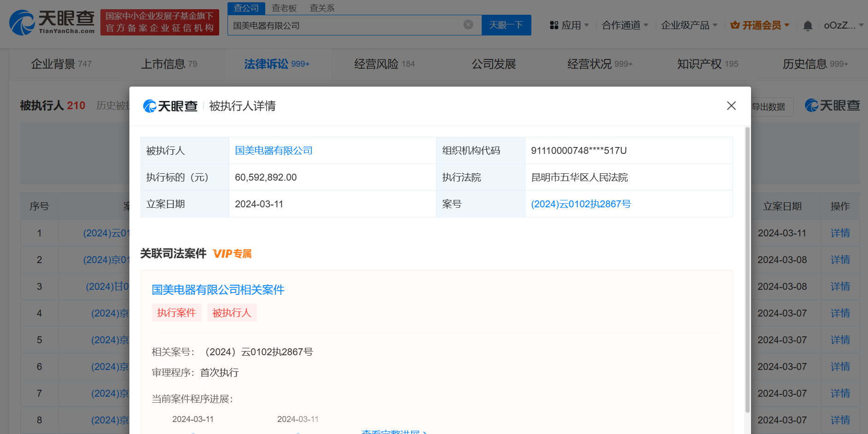Click the 应用 grid icon

(x=554, y=25)
